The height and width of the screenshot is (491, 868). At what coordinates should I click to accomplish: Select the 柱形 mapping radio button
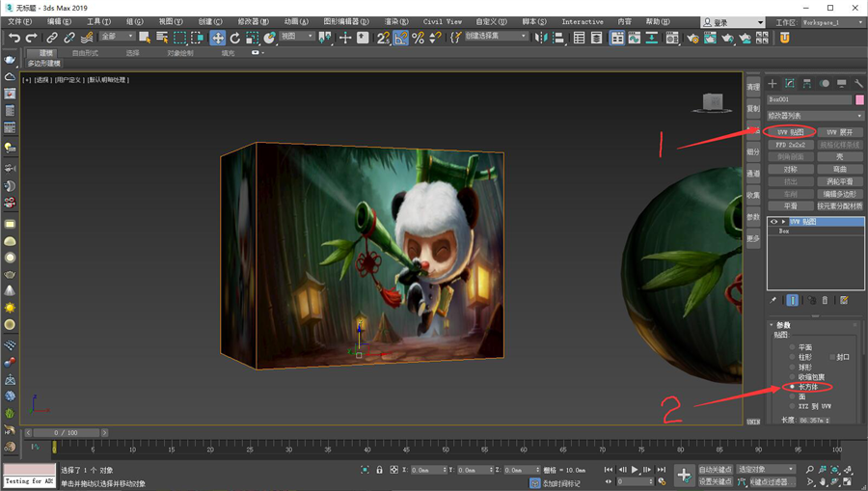point(792,357)
